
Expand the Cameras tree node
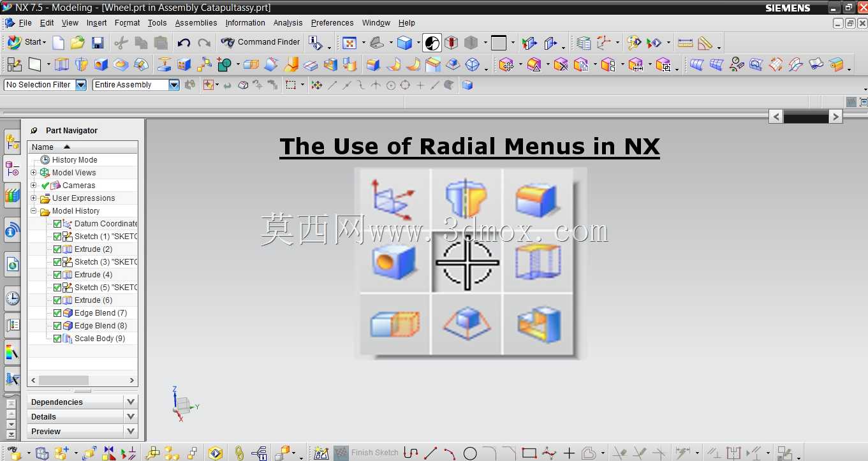(34, 186)
